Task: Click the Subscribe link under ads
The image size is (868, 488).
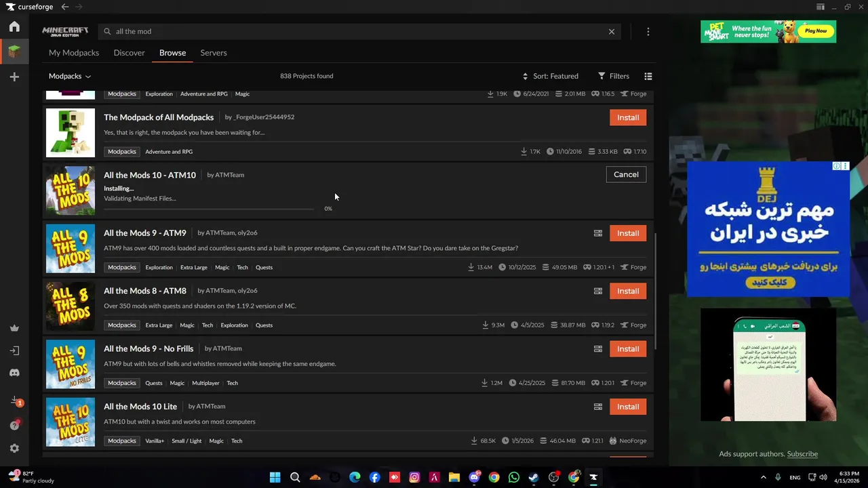Action: pyautogui.click(x=802, y=454)
